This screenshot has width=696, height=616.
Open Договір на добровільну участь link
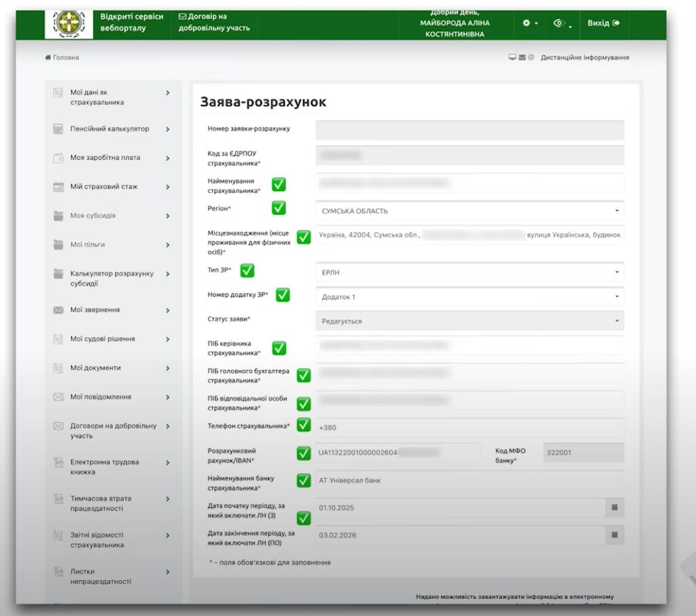click(214, 22)
